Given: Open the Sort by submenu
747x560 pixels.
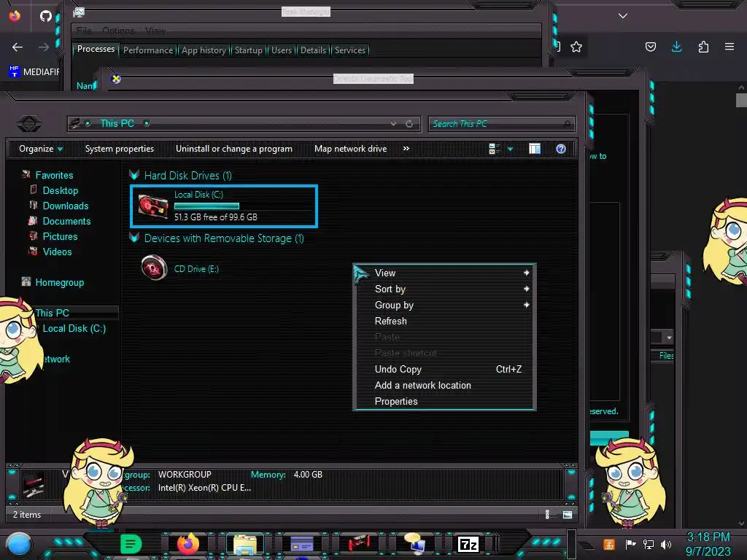Looking at the screenshot, I should tap(444, 289).
